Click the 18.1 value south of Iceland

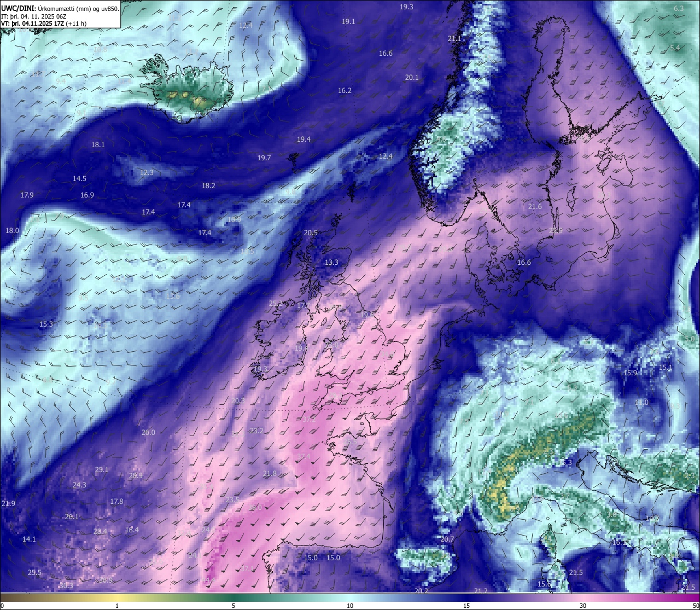click(98, 144)
